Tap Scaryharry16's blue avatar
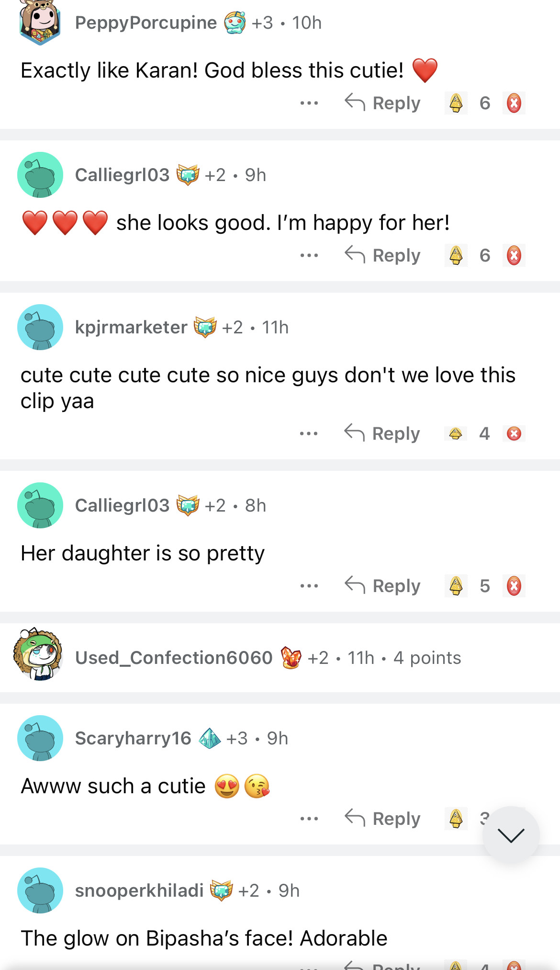Screen dimensions: 560x970 pyautogui.click(x=40, y=738)
